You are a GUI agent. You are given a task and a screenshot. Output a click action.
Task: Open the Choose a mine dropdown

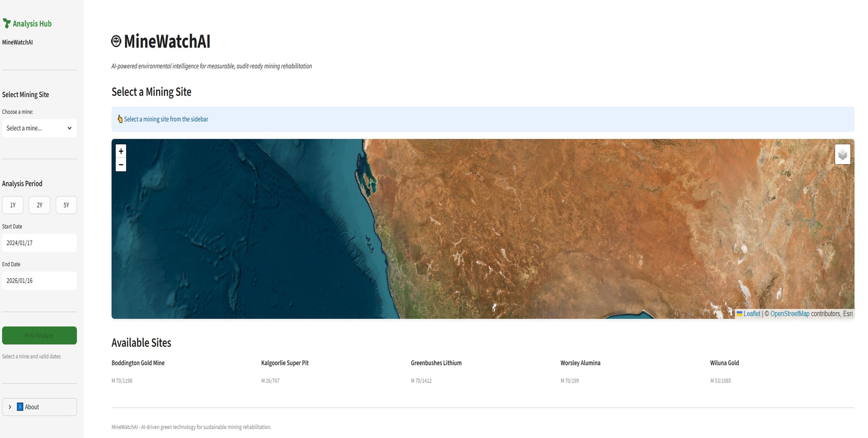tap(39, 128)
